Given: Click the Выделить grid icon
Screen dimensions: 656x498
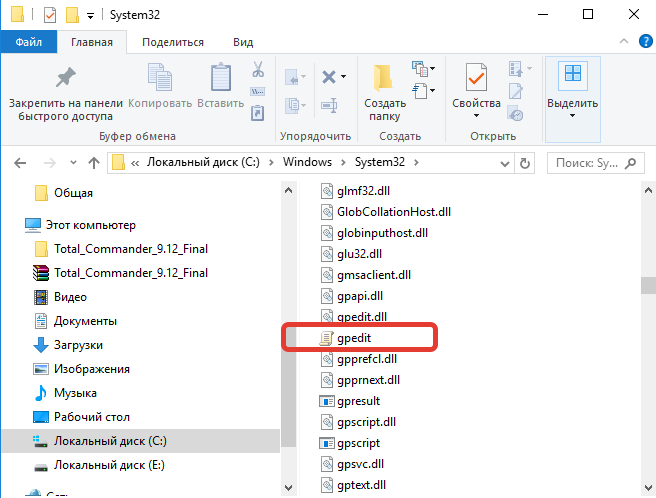Looking at the screenshot, I should coord(573,73).
